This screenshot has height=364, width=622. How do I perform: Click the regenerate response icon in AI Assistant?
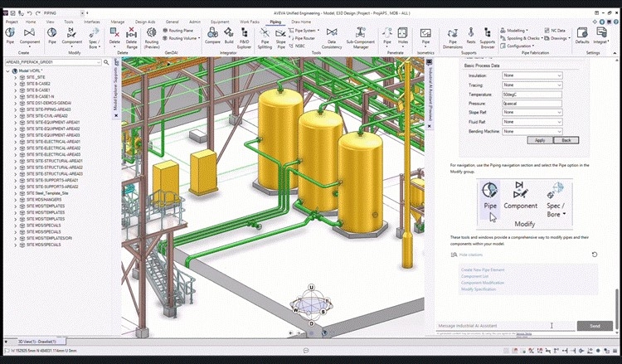pos(595,255)
